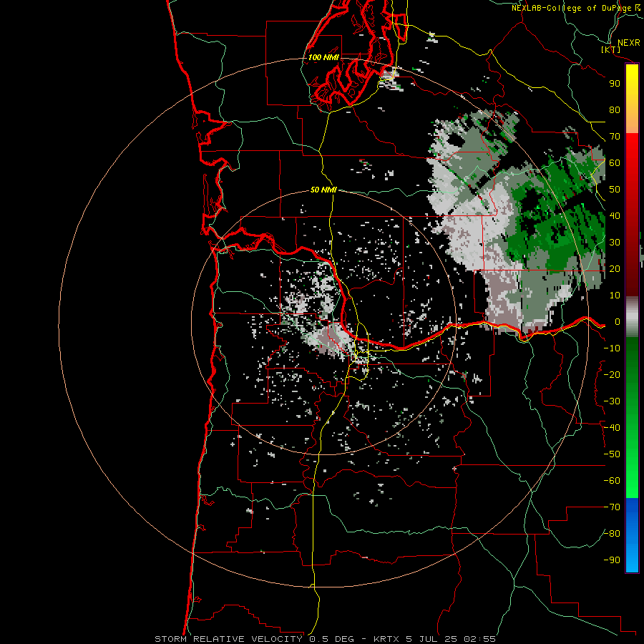
Task: Click the "-10" value on the velocity scale
Action: (612, 348)
